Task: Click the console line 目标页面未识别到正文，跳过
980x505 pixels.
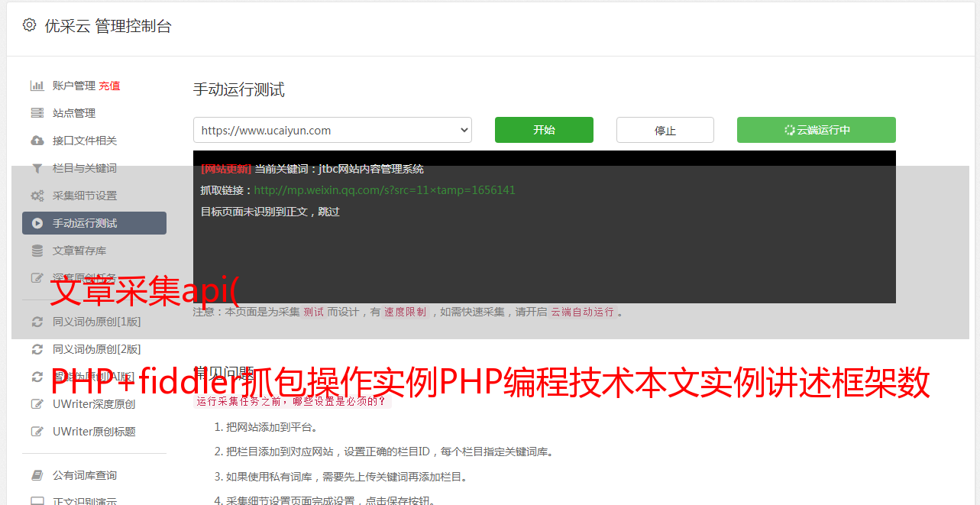Action: [270, 212]
